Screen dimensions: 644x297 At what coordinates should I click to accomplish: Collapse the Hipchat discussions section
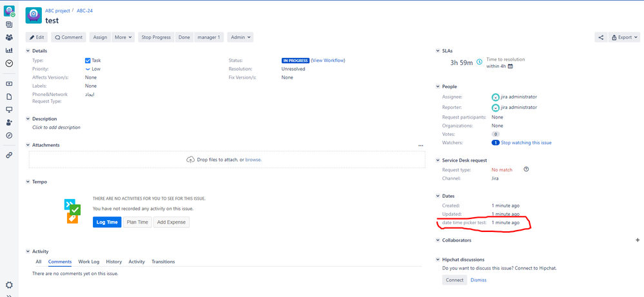(438, 260)
